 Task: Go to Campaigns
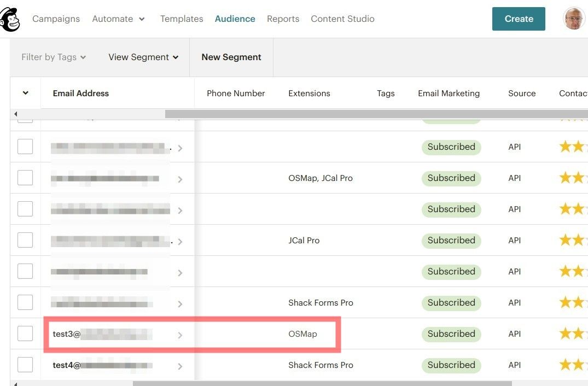(56, 19)
